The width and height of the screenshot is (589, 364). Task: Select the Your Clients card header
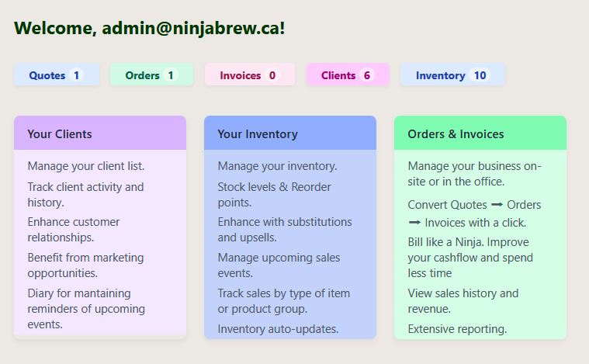[x=100, y=133]
